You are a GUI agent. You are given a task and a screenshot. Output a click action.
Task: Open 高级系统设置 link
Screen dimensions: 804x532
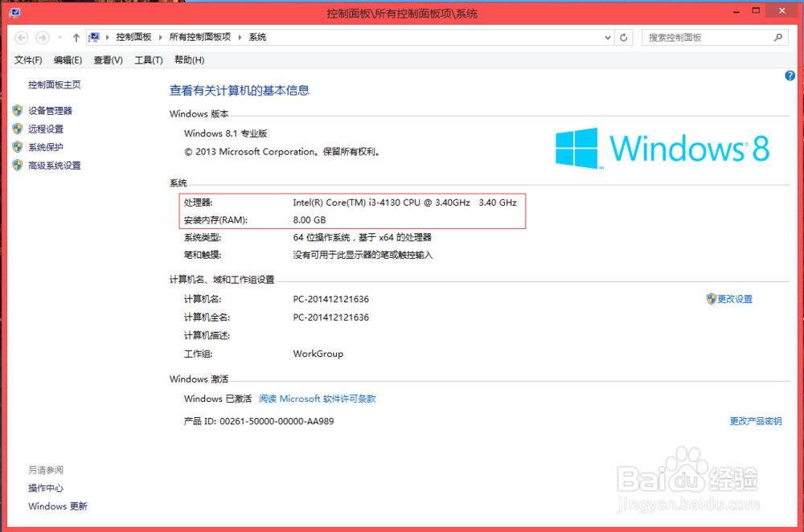tap(55, 166)
